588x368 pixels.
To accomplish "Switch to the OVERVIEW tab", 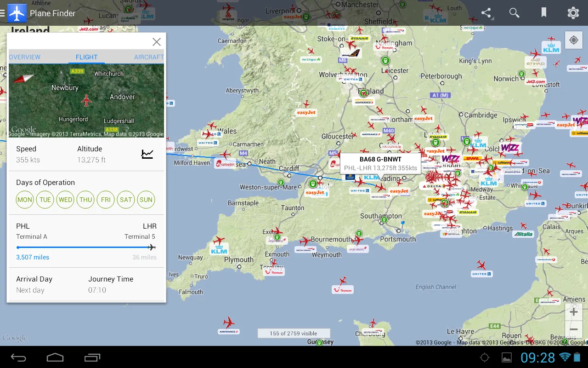I will [x=25, y=57].
